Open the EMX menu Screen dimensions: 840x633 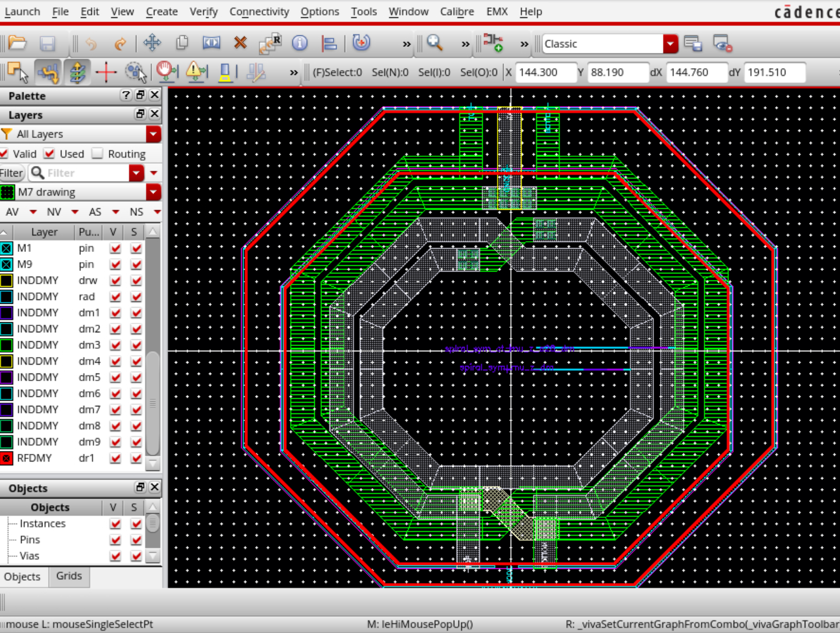tap(497, 11)
